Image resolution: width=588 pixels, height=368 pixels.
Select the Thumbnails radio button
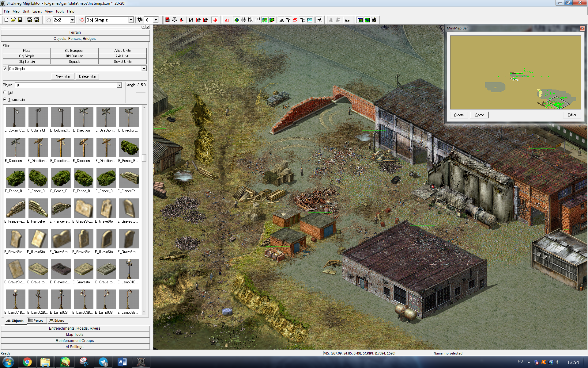point(5,99)
